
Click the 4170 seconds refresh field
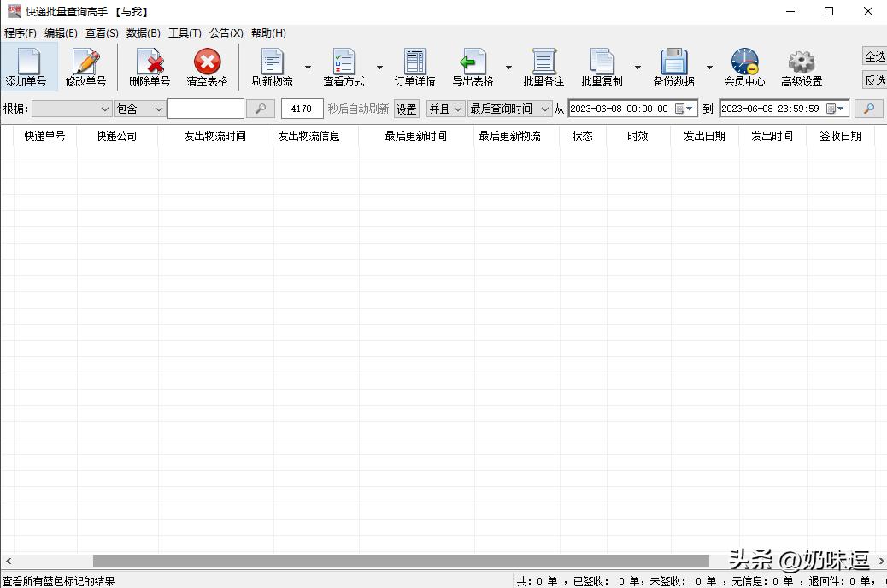point(303,109)
